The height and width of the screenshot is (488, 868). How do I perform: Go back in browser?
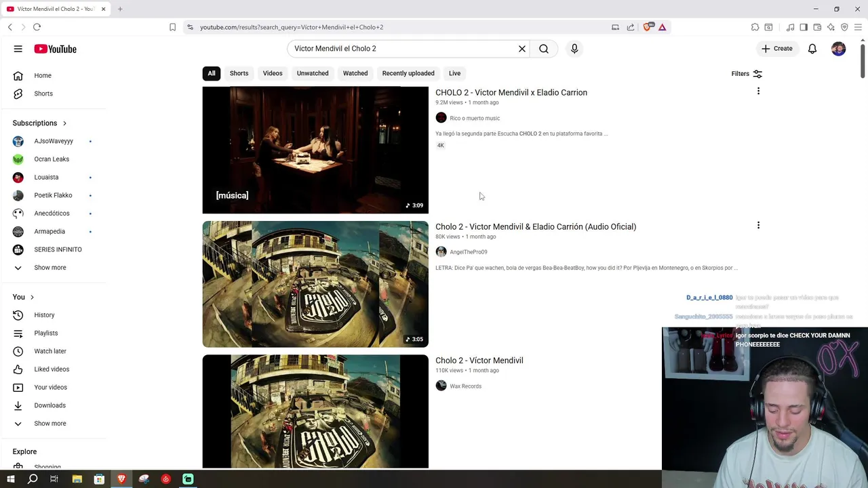coord(9,27)
